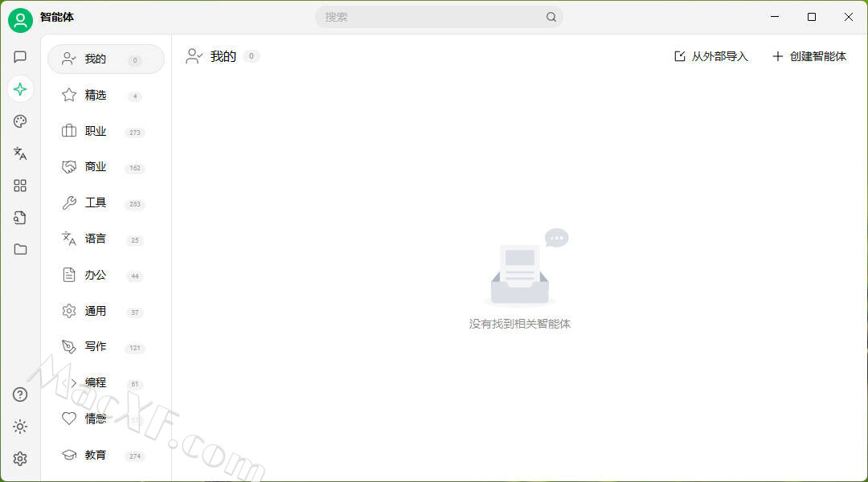
Task: Click the 273 count badge for 职业
Action: pyautogui.click(x=135, y=133)
